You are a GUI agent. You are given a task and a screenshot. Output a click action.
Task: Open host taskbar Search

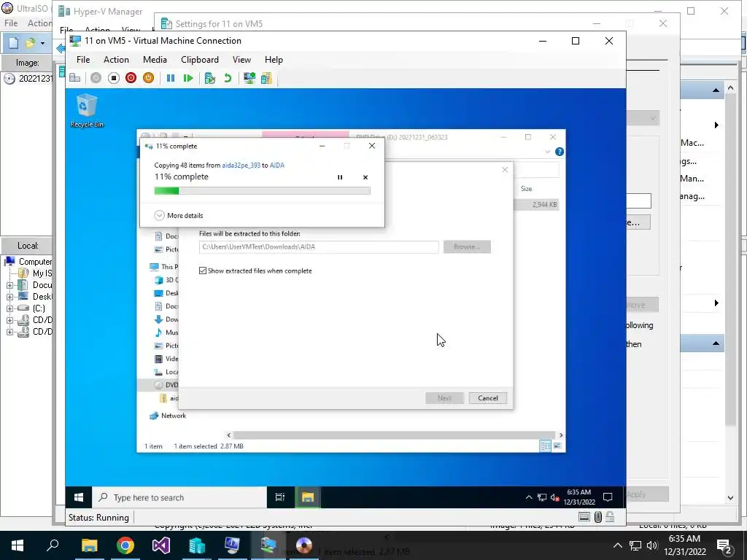tap(53, 545)
